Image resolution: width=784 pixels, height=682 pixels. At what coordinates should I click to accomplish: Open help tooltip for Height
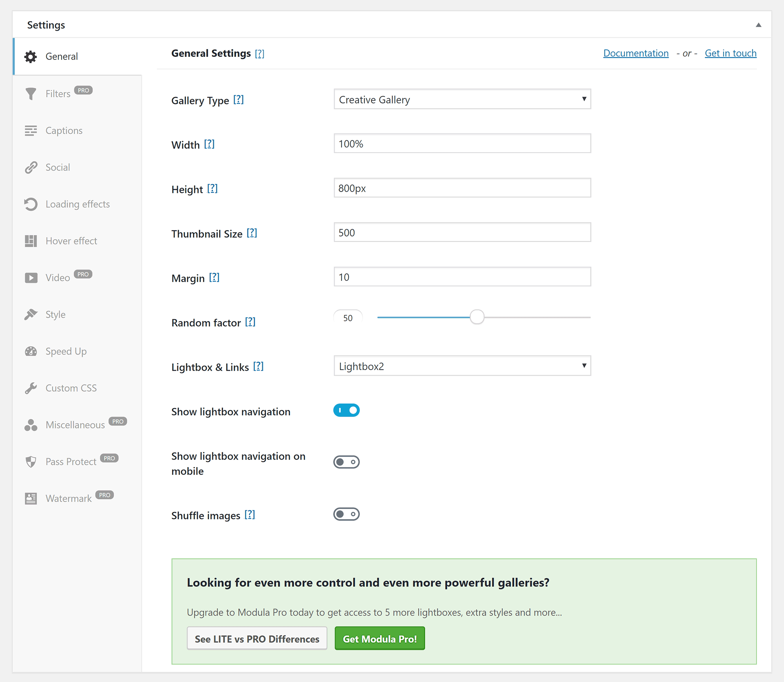[212, 189]
